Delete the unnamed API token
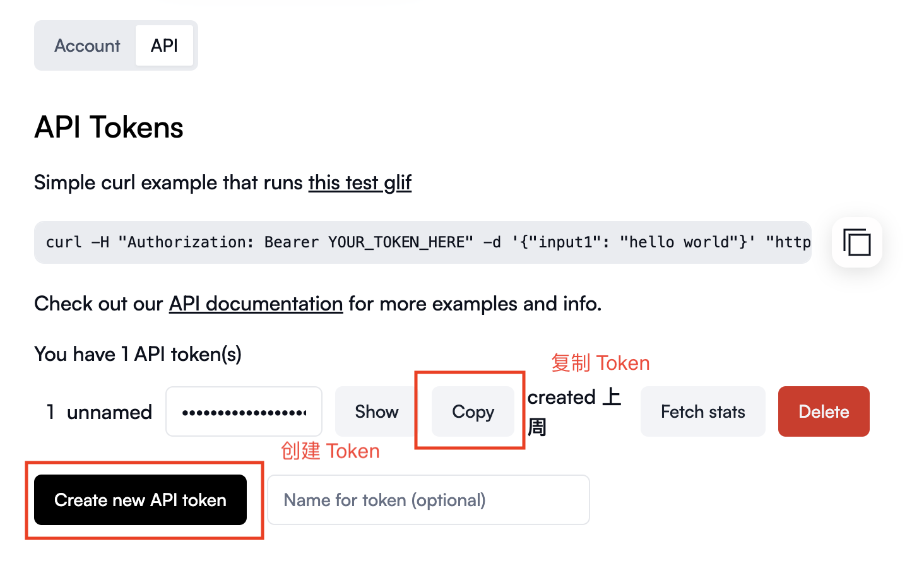Image resolution: width=924 pixels, height=573 pixels. click(x=824, y=411)
